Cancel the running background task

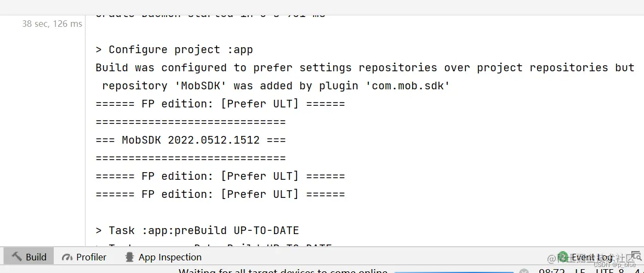[x=523, y=271]
